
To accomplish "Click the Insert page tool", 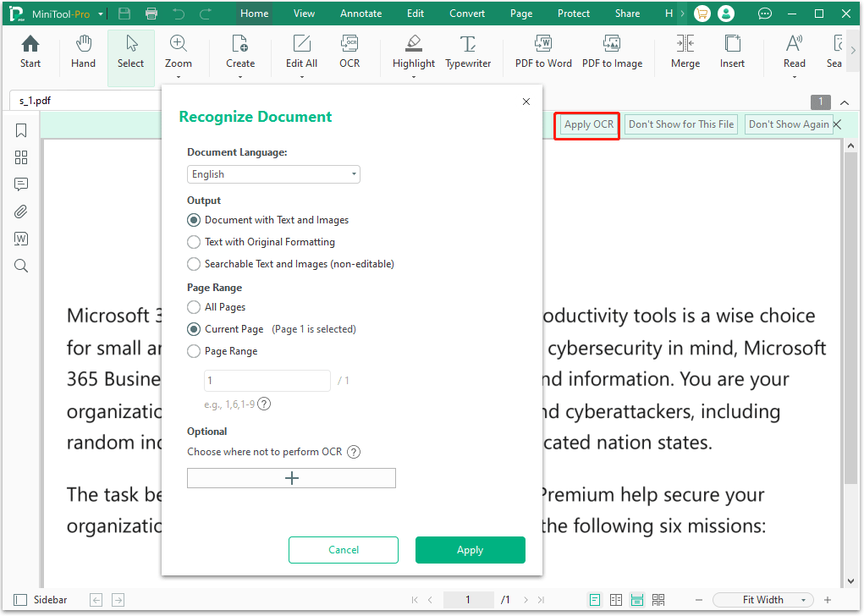I will tap(732, 52).
